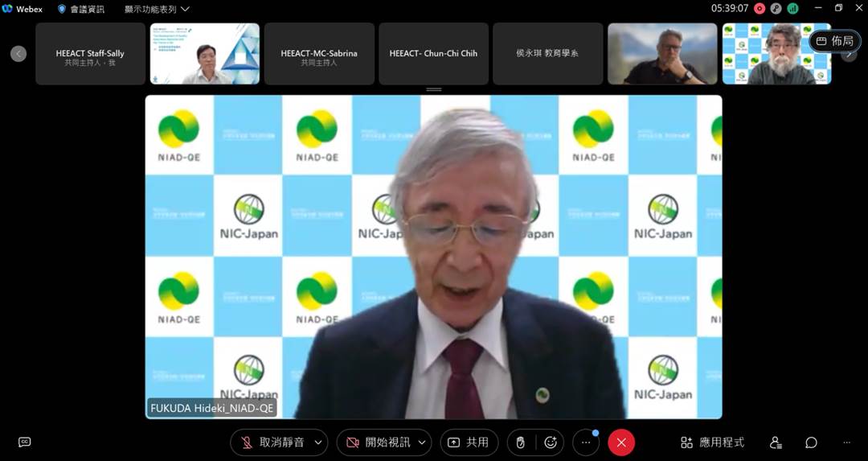Click the 共用 share button
This screenshot has width=868, height=461.
(469, 442)
